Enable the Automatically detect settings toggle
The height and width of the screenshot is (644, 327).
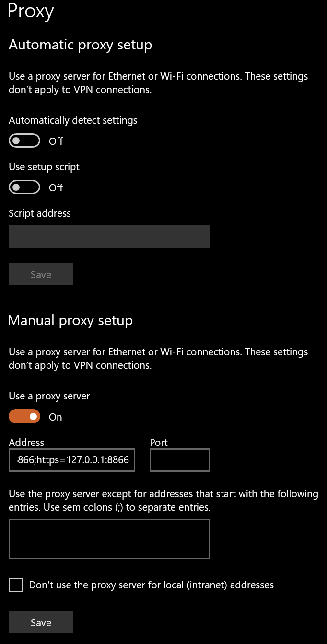24,141
